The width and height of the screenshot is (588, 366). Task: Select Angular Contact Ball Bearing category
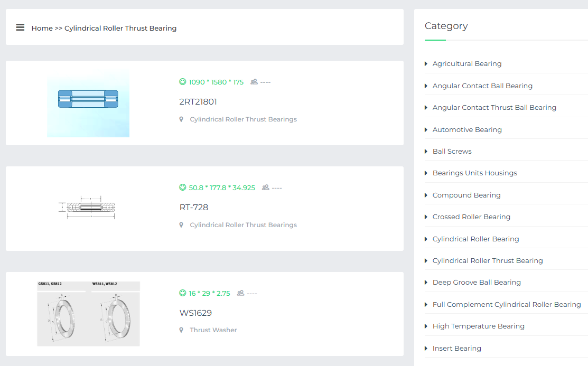[482, 86]
